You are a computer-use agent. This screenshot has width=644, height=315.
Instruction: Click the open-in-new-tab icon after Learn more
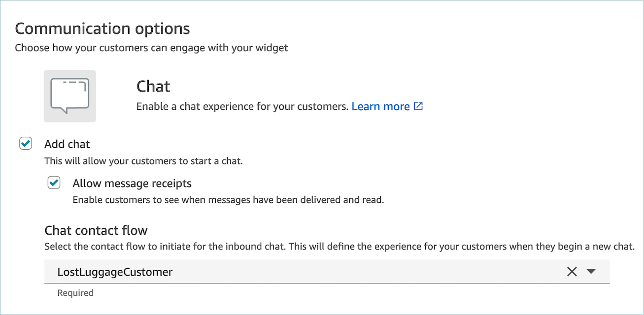pos(418,106)
